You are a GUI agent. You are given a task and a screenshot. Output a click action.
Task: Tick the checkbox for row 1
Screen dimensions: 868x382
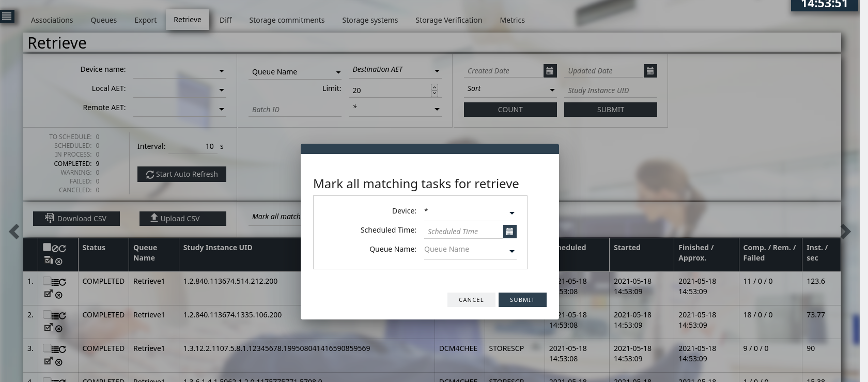(x=47, y=281)
